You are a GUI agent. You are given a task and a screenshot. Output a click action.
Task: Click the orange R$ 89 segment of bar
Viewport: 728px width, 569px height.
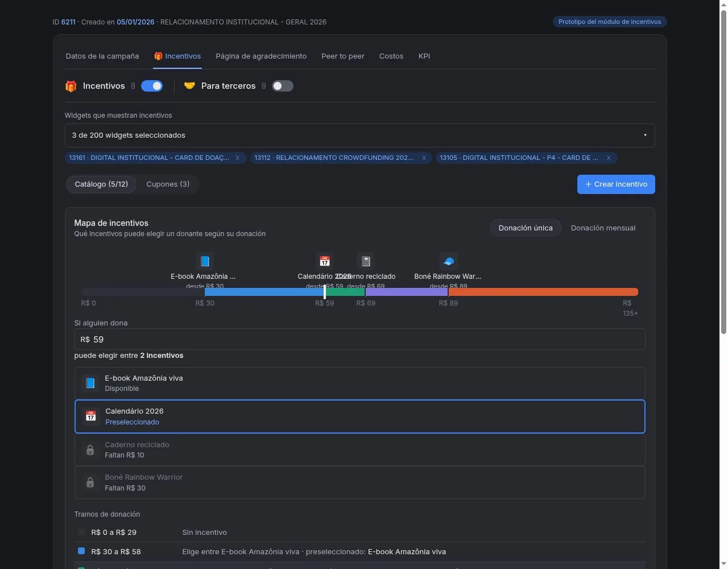click(x=543, y=292)
